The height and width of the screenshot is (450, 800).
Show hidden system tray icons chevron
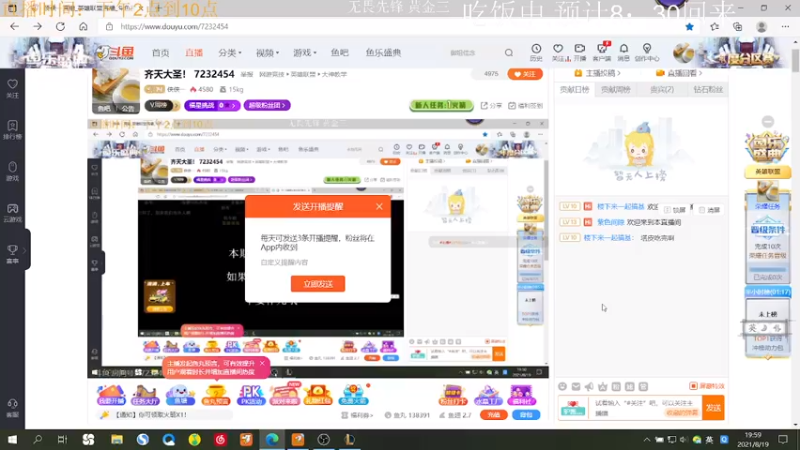[646, 439]
